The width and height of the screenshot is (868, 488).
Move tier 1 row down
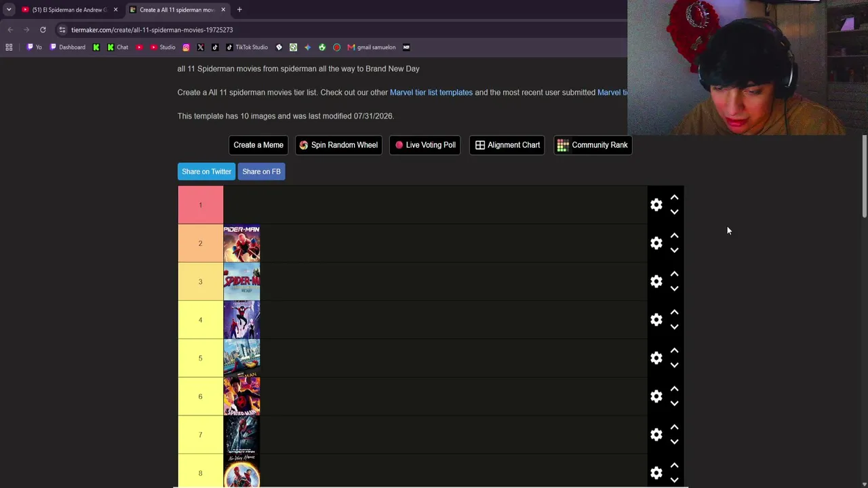coord(674,212)
